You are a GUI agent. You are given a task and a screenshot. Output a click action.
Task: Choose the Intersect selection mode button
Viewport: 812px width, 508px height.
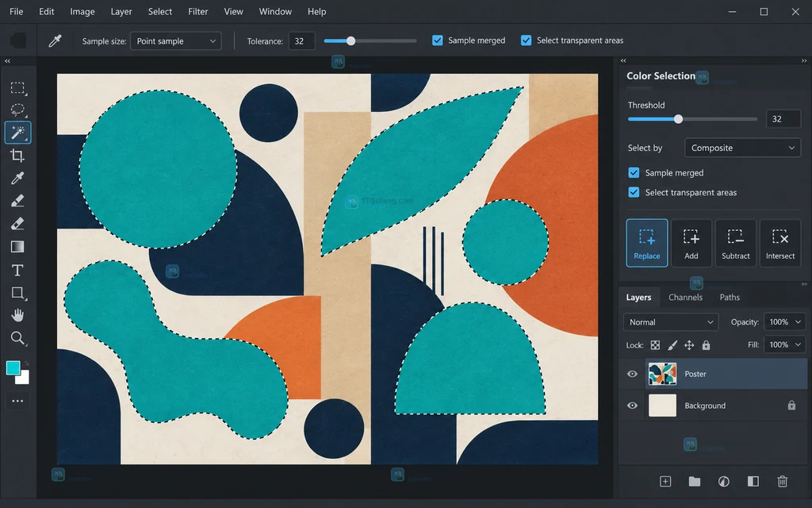[x=780, y=243]
